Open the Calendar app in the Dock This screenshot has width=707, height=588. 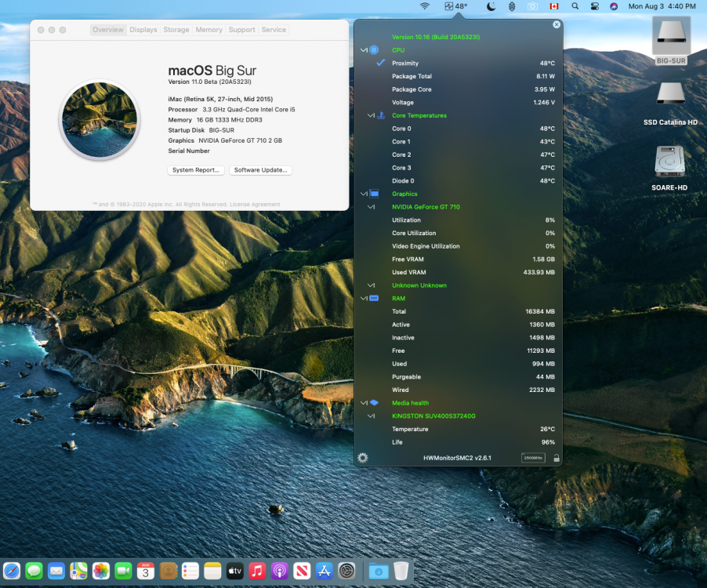pyautogui.click(x=146, y=571)
